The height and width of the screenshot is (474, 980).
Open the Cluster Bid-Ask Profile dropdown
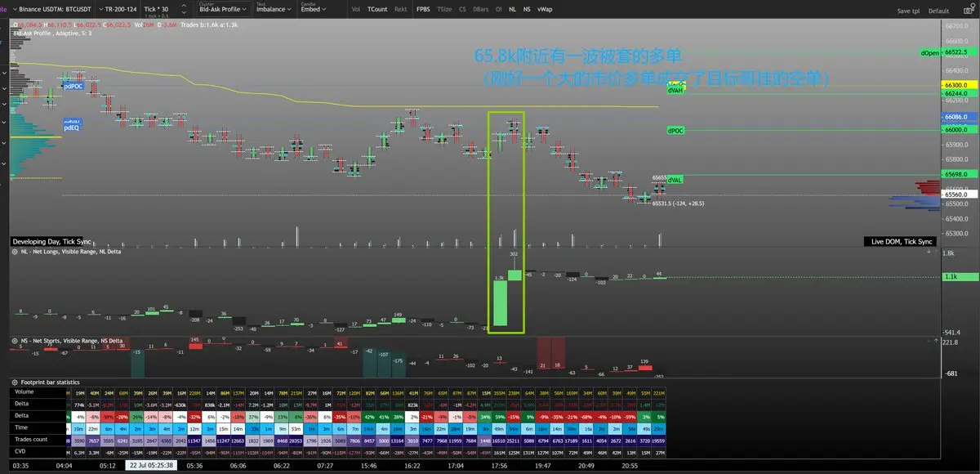coord(222,10)
